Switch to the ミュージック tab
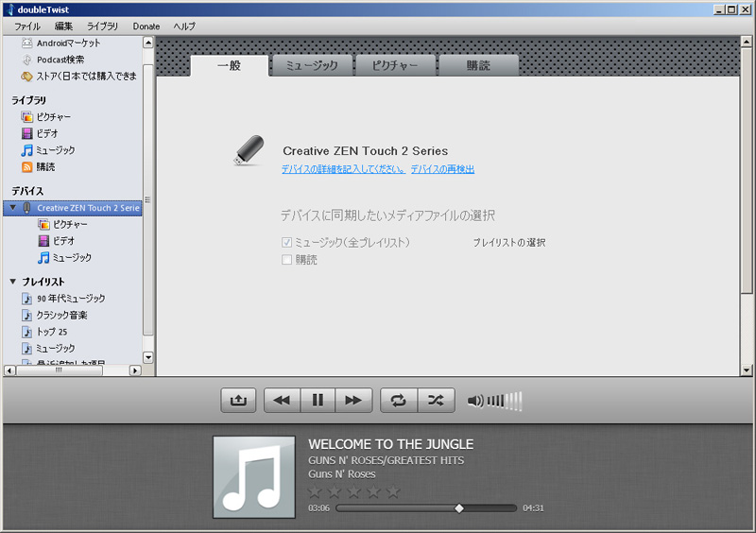The height and width of the screenshot is (533, 756). pyautogui.click(x=312, y=65)
